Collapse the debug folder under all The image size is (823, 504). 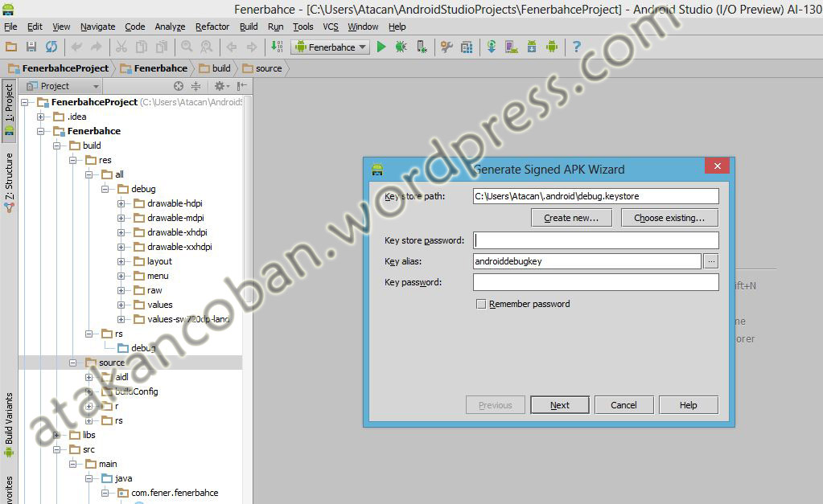click(x=105, y=189)
